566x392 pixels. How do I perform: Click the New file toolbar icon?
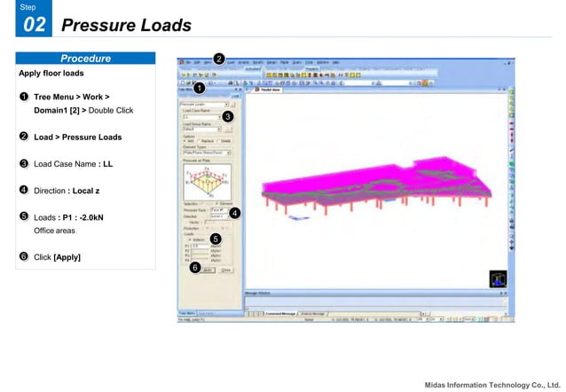tap(182, 83)
